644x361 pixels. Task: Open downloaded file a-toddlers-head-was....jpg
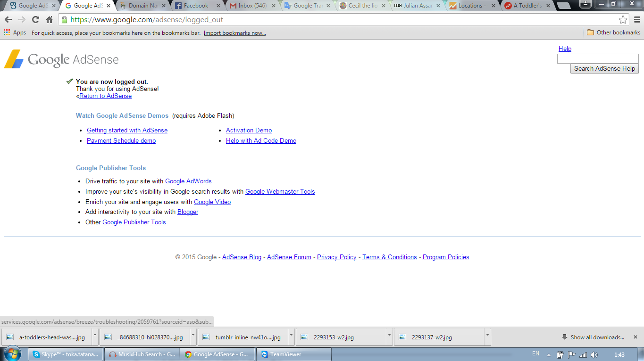[46, 337]
